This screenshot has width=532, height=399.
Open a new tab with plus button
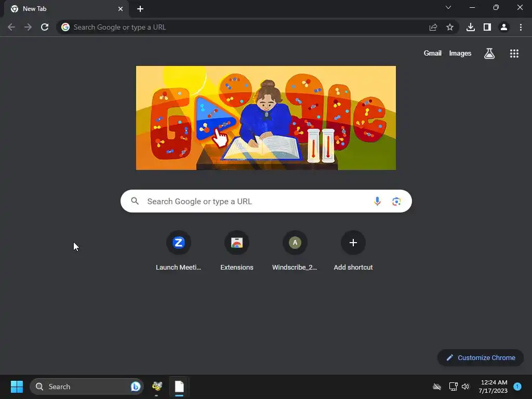tap(140, 9)
